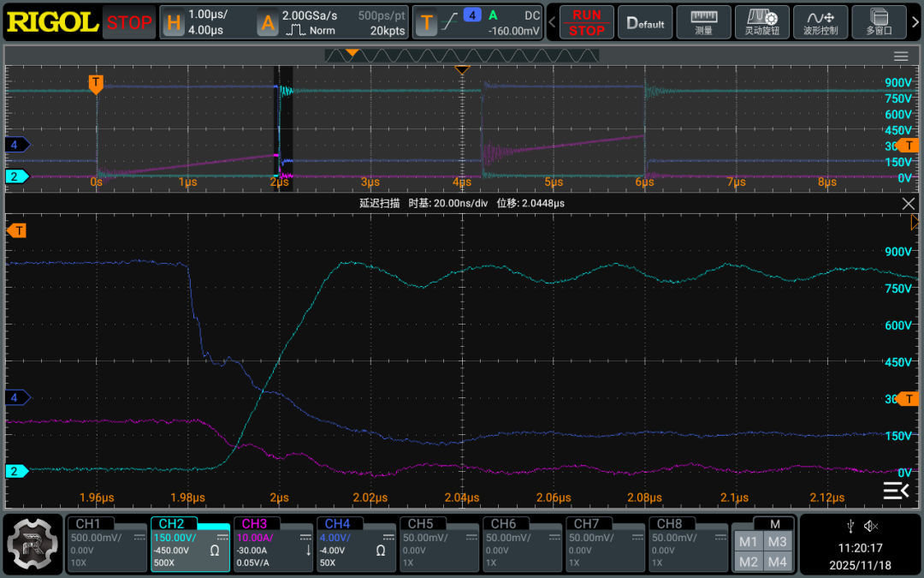Viewport: 924px width, 578px height.
Task: Toggle the CH2 channel tile
Action: point(190,544)
